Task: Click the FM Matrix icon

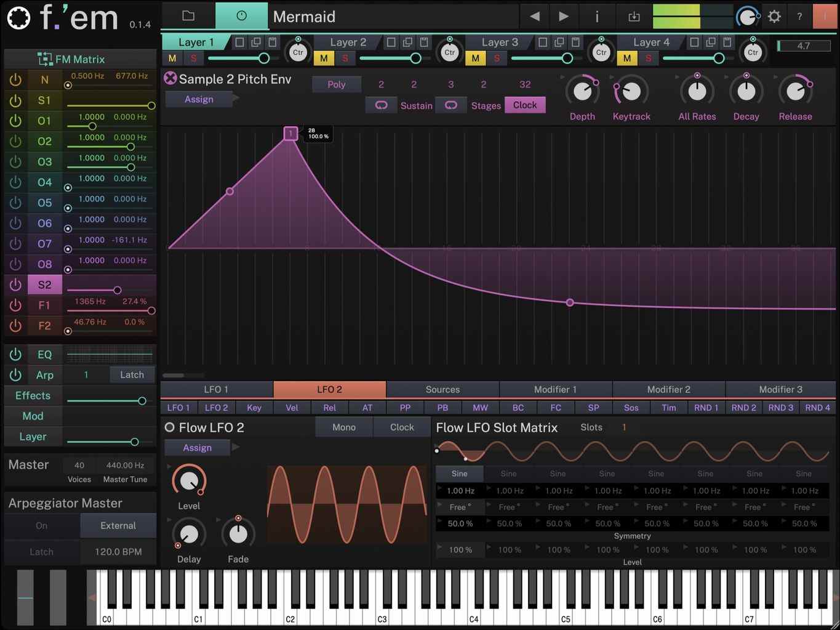Action: click(45, 59)
